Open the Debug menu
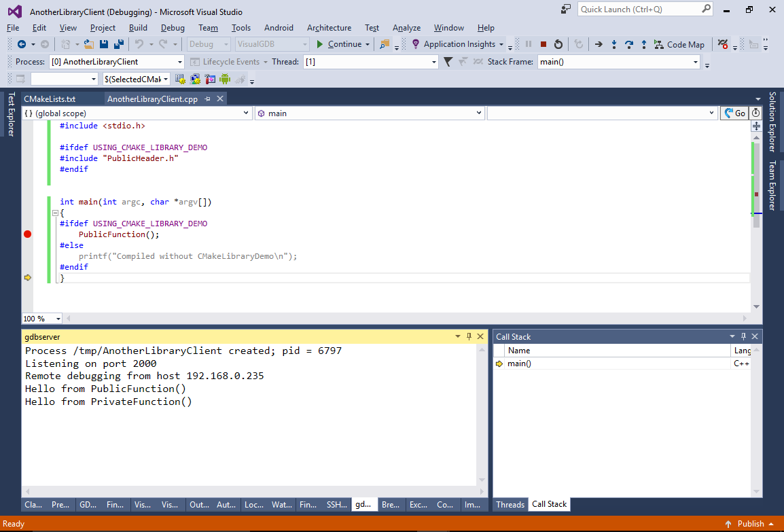This screenshot has height=532, width=784. coord(173,28)
